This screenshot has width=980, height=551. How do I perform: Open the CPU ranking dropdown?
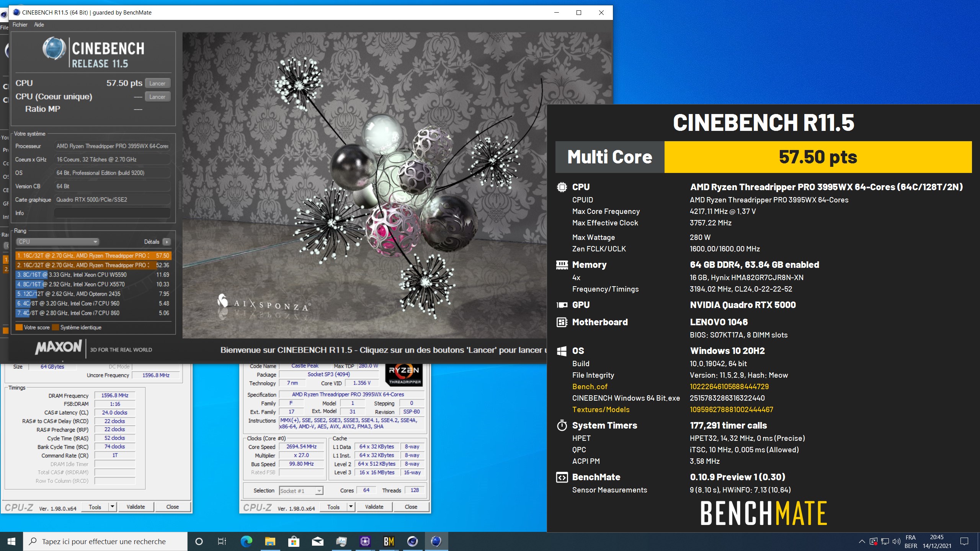tap(57, 242)
